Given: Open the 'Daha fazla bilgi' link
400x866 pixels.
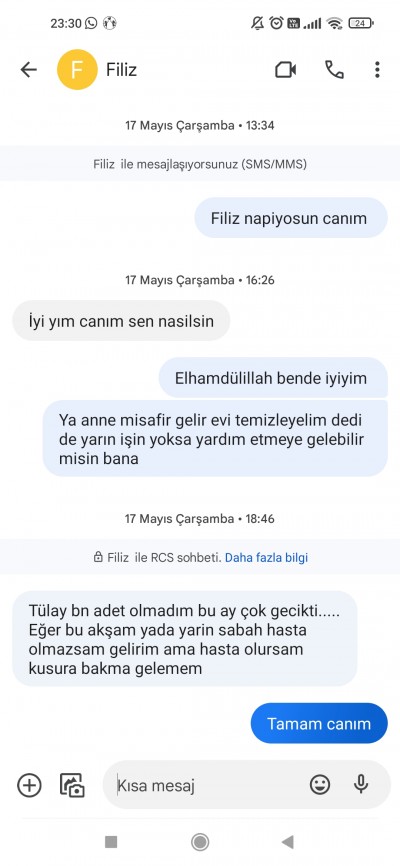Looking at the screenshot, I should [266, 557].
